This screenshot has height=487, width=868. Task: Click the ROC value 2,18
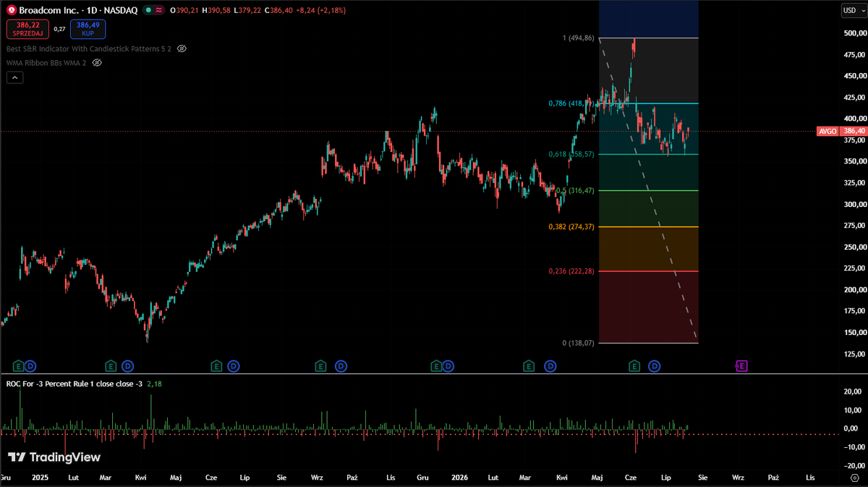coord(154,384)
